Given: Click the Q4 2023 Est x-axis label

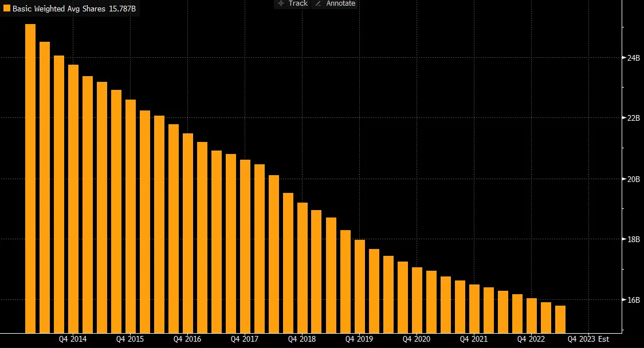Looking at the screenshot, I should coord(588,339).
